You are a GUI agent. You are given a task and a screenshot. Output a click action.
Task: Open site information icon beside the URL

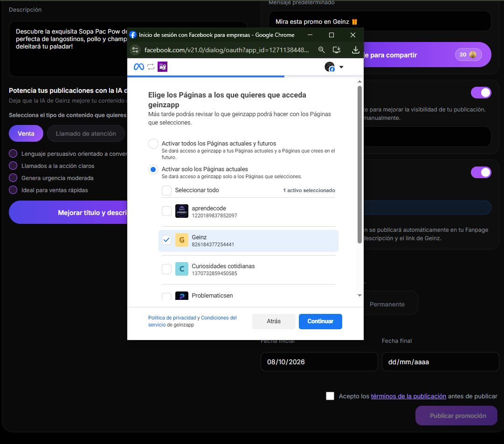135,50
